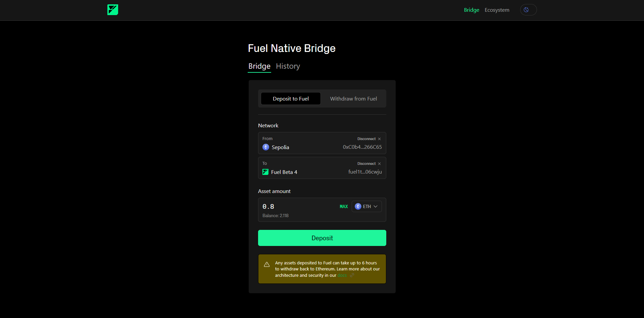The height and width of the screenshot is (318, 644).
Task: Disconnect the Sepolia wallet
Action: pyautogui.click(x=366, y=139)
